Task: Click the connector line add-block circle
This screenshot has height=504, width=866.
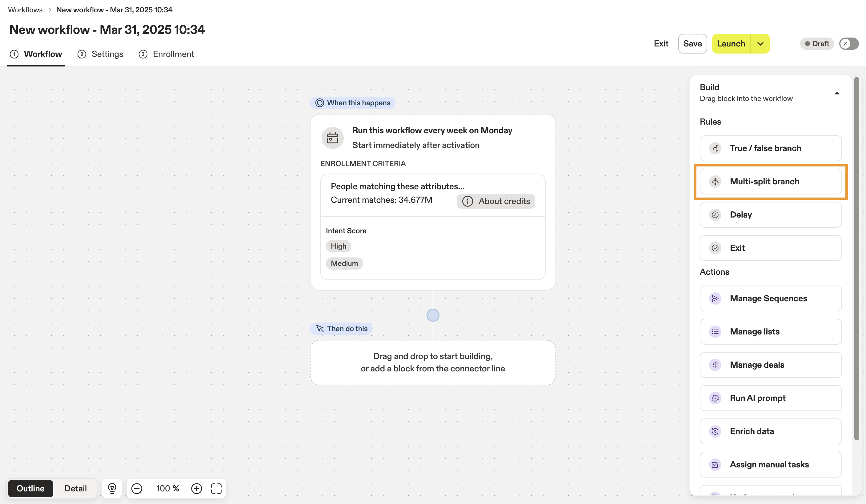Action: [433, 315]
